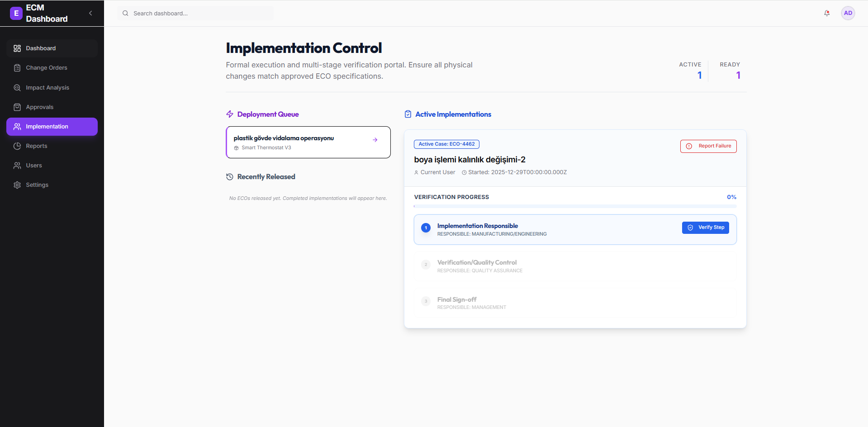
Task: Click the verification progress bar
Action: [575, 206]
